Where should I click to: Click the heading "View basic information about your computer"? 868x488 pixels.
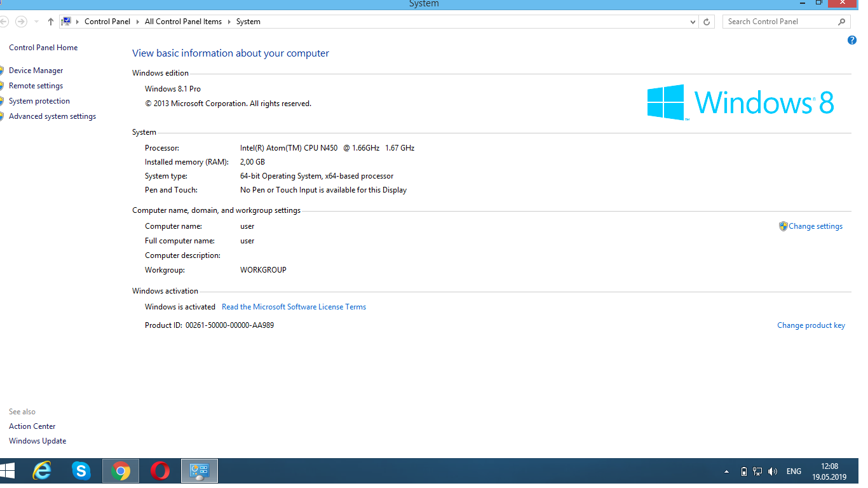coord(231,53)
